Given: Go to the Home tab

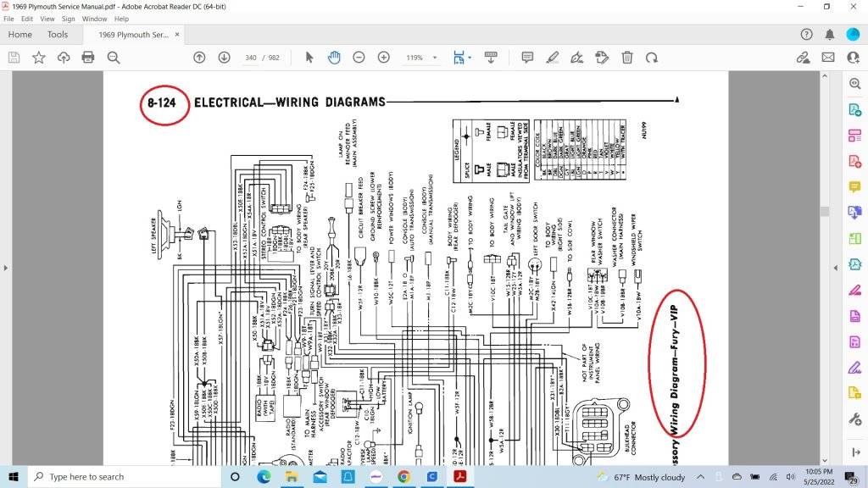Looking at the screenshot, I should 19,35.
